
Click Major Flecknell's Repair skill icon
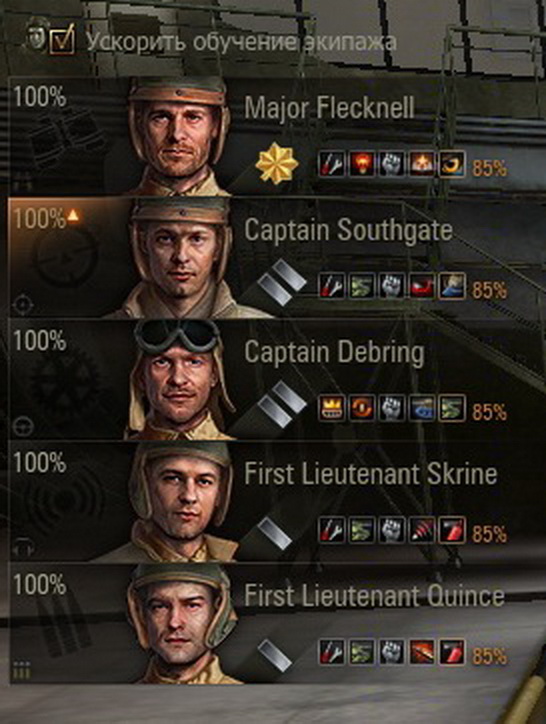[x=332, y=164]
